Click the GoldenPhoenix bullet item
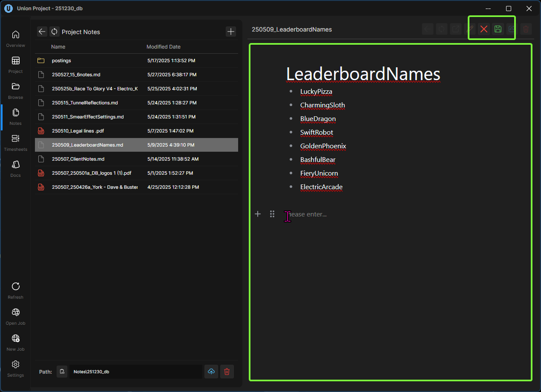This screenshot has height=392, width=541. point(323,146)
